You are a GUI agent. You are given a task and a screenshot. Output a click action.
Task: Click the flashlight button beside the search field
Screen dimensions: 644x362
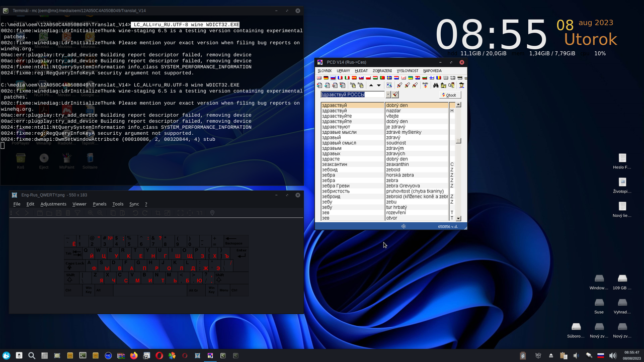(x=395, y=95)
